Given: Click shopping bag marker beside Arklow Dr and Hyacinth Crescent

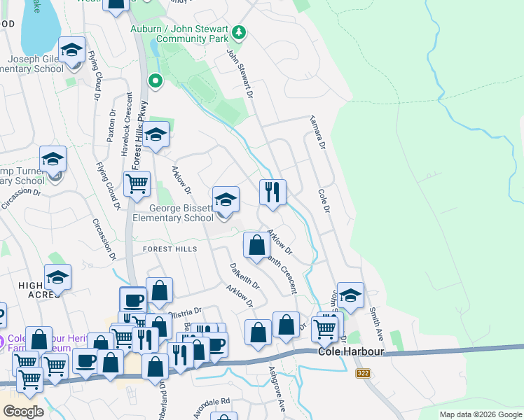Looking at the screenshot, I should [x=256, y=246].
